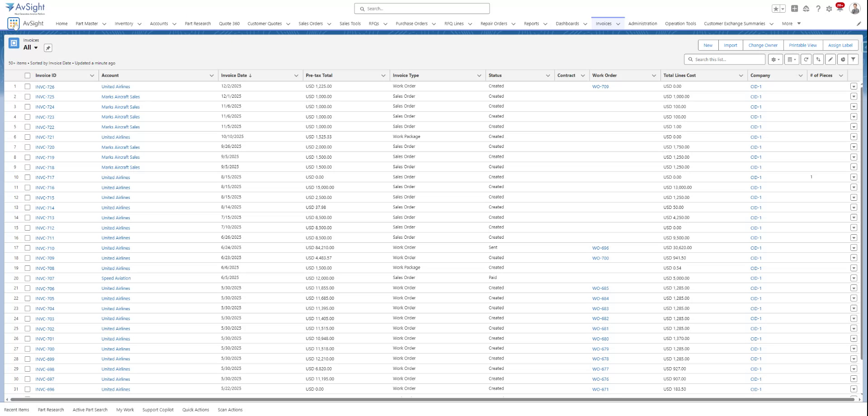Check the checkbox for INVC-726

(x=28, y=86)
